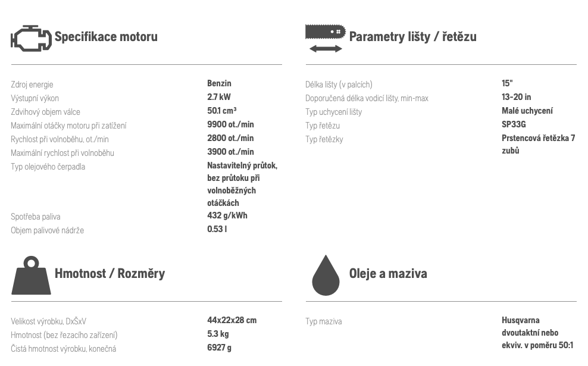588x366 pixels.
Task: Select the Parametry lišty / řetězu heading
Action: pyautogui.click(x=413, y=37)
